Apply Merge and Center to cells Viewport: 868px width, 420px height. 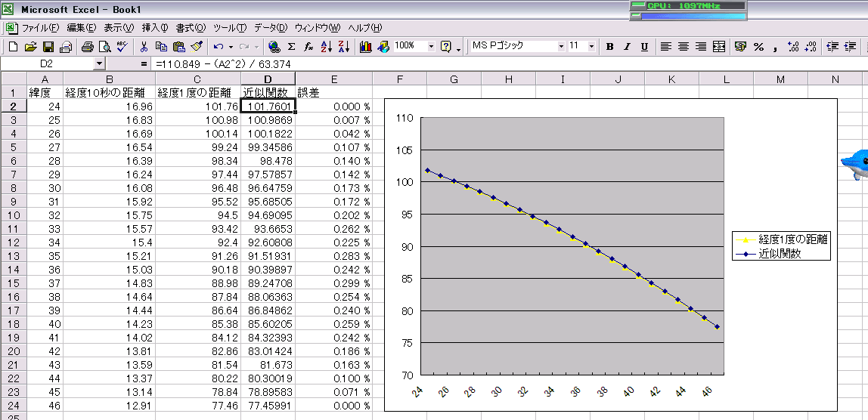coord(719,47)
